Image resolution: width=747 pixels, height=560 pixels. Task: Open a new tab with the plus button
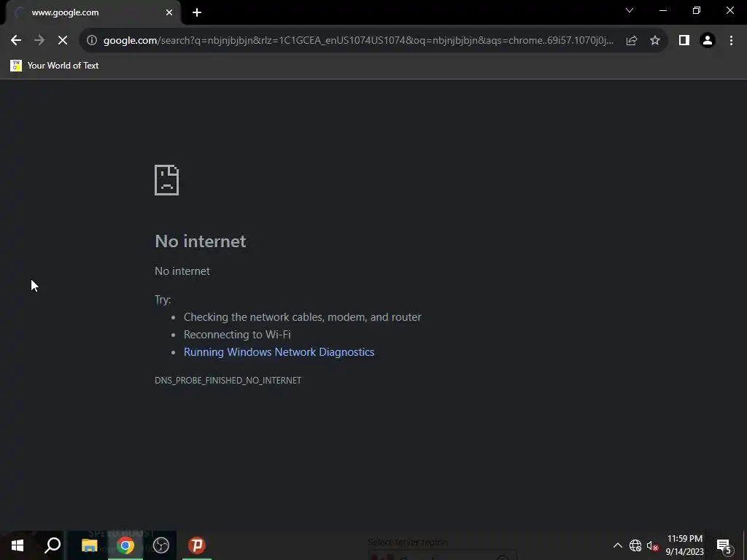(197, 12)
